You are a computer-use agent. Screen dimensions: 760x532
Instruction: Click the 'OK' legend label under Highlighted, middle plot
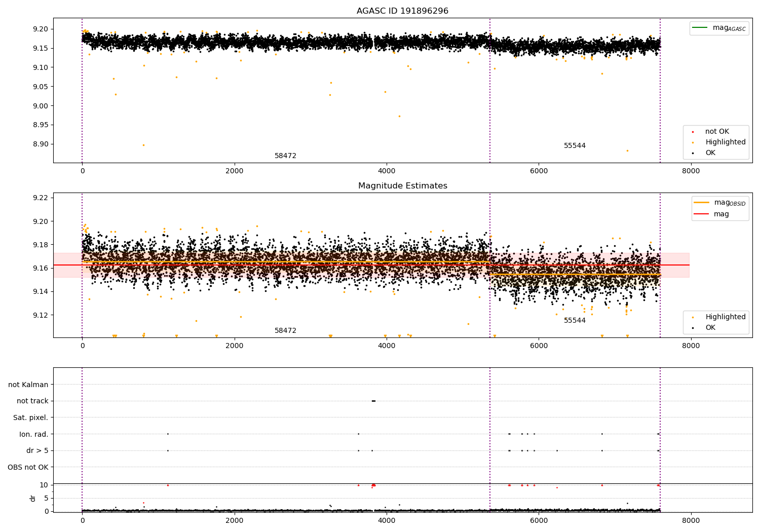pyautogui.click(x=710, y=328)
